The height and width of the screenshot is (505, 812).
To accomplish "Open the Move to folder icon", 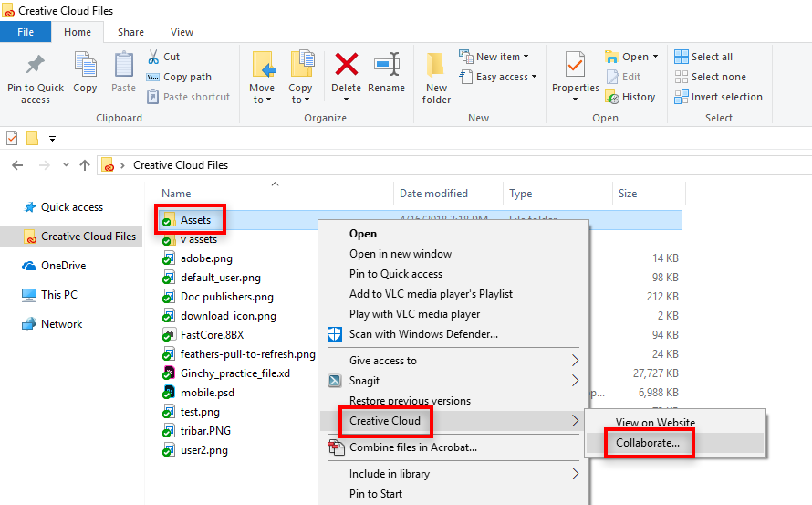I will pos(263,64).
